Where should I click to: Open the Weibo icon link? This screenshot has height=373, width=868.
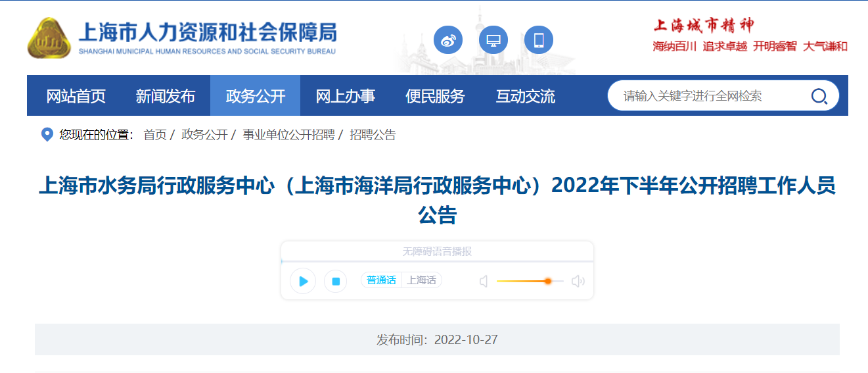[x=448, y=40]
